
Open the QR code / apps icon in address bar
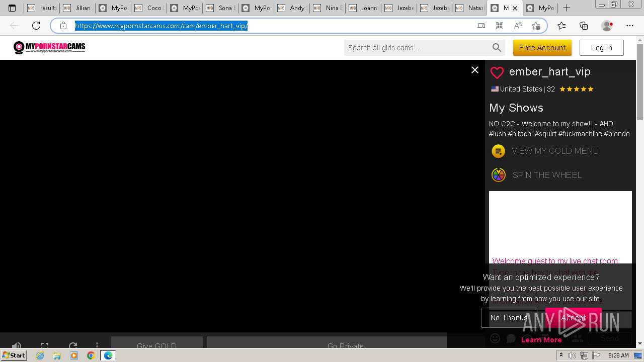[500, 26]
